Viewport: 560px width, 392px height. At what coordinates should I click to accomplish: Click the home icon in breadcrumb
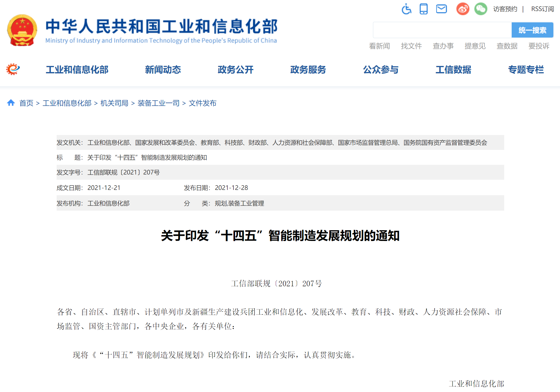pyautogui.click(x=11, y=103)
